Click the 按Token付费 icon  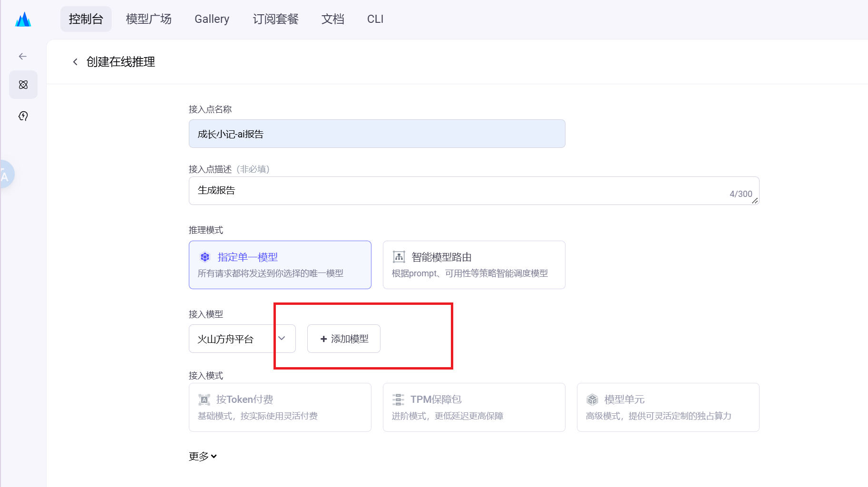click(204, 399)
